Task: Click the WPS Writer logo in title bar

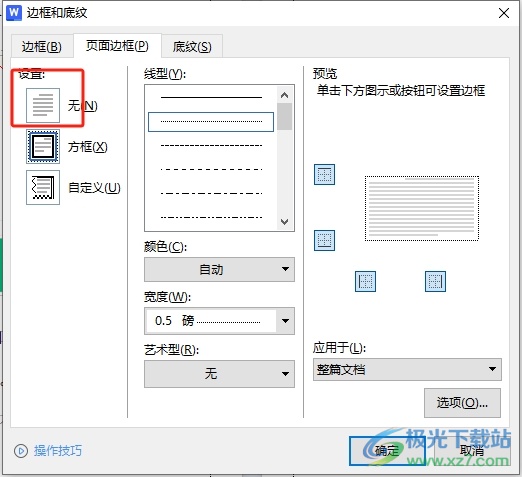Action: (x=14, y=13)
